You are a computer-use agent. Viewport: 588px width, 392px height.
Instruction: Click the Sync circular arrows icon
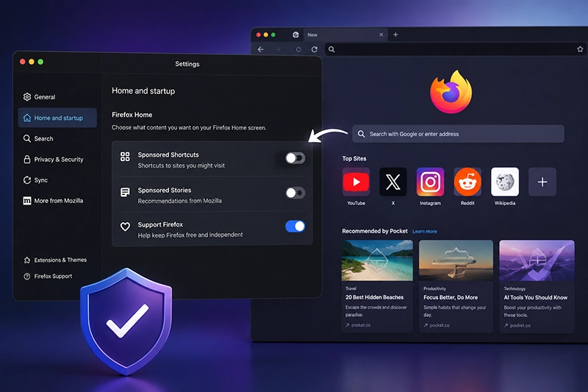(27, 180)
